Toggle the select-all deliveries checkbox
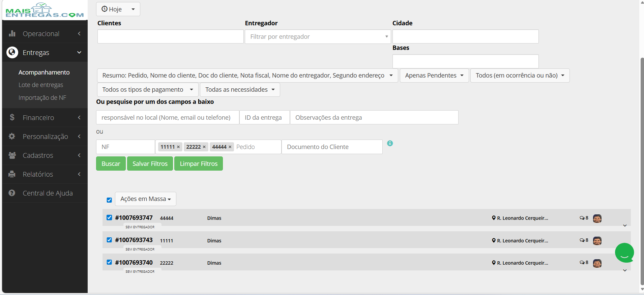This screenshot has height=295, width=644. [x=109, y=200]
